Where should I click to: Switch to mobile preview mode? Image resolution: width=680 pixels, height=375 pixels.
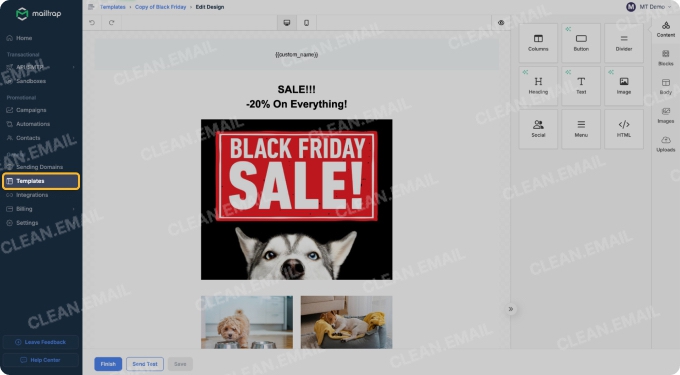[x=307, y=23]
